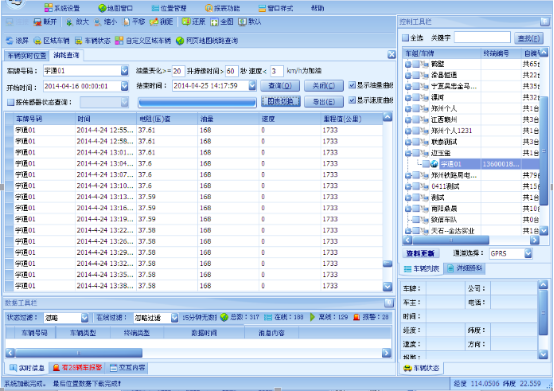Expand the 郑州个人1231 tree group
Viewport: 554px width, 391px height.
pyautogui.click(x=408, y=131)
